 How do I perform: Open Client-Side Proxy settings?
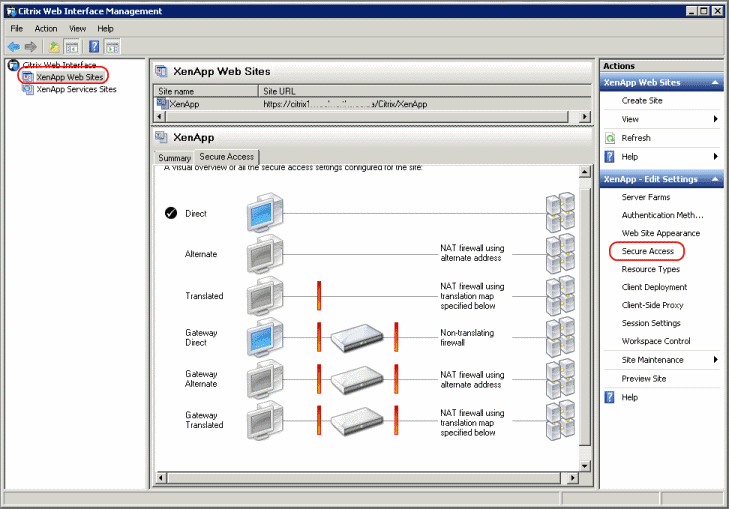[652, 305]
